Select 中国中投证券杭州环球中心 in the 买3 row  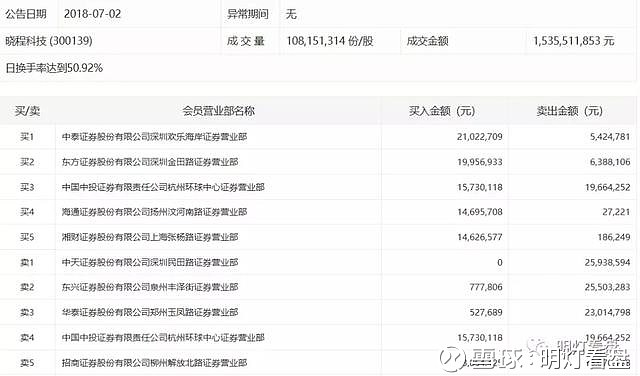(x=163, y=187)
